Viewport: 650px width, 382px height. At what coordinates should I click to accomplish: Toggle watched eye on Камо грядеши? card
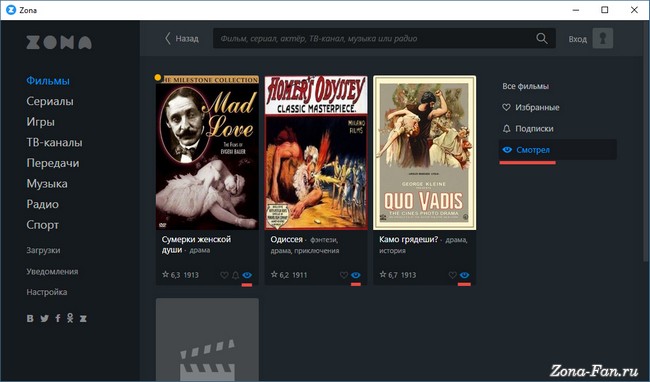(464, 275)
